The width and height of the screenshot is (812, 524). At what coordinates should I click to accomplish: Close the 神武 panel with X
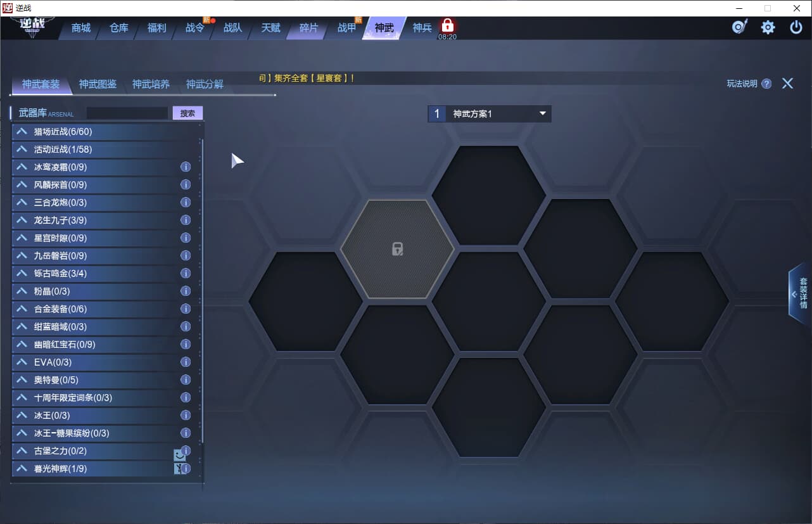(x=787, y=84)
